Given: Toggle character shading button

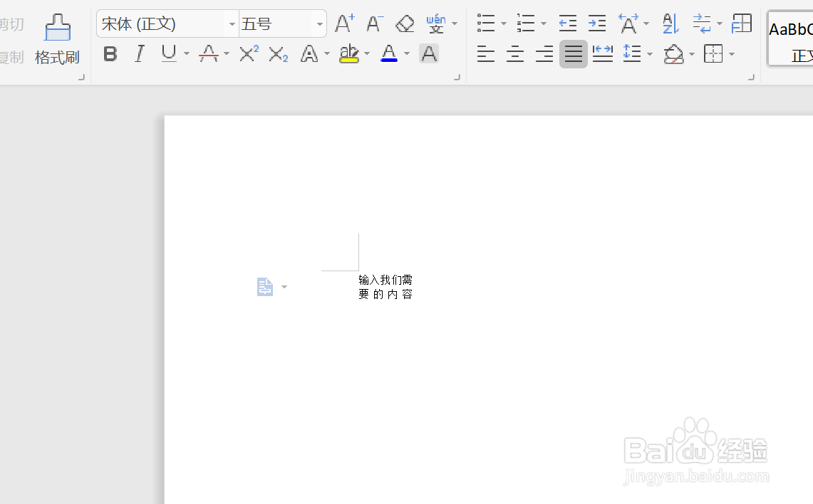Looking at the screenshot, I should pos(429,54).
